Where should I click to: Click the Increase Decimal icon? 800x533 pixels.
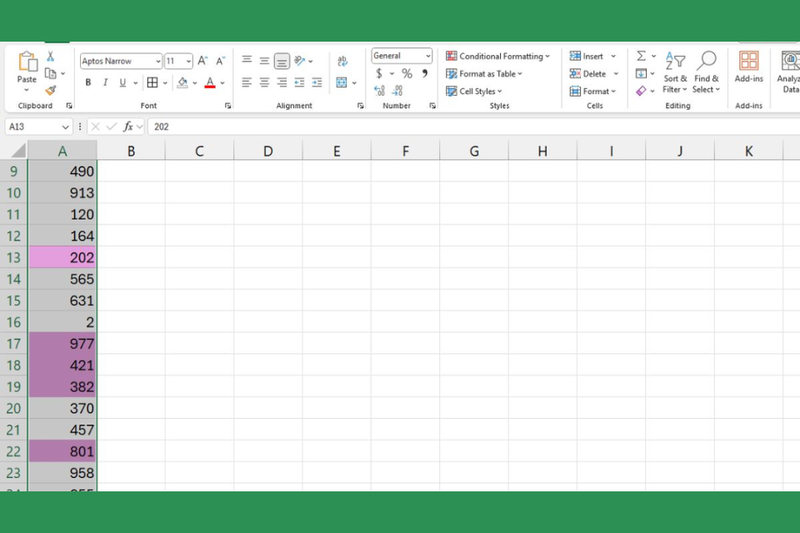tap(380, 91)
